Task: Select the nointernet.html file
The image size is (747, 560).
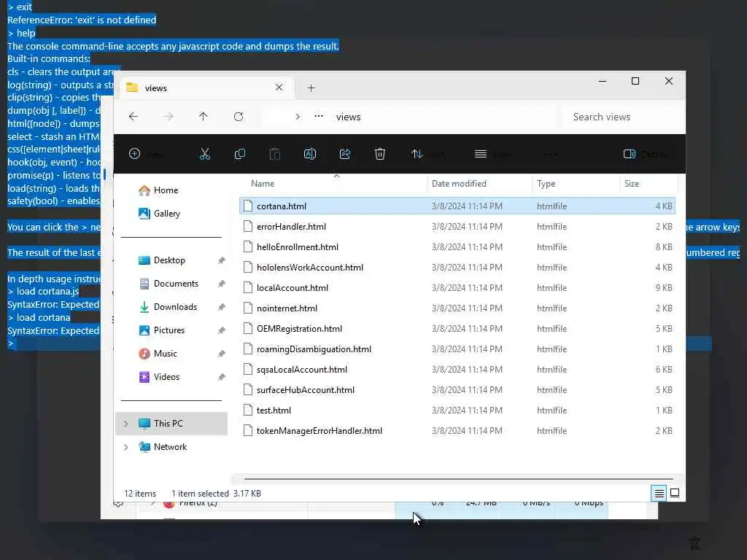Action: click(x=457, y=308)
